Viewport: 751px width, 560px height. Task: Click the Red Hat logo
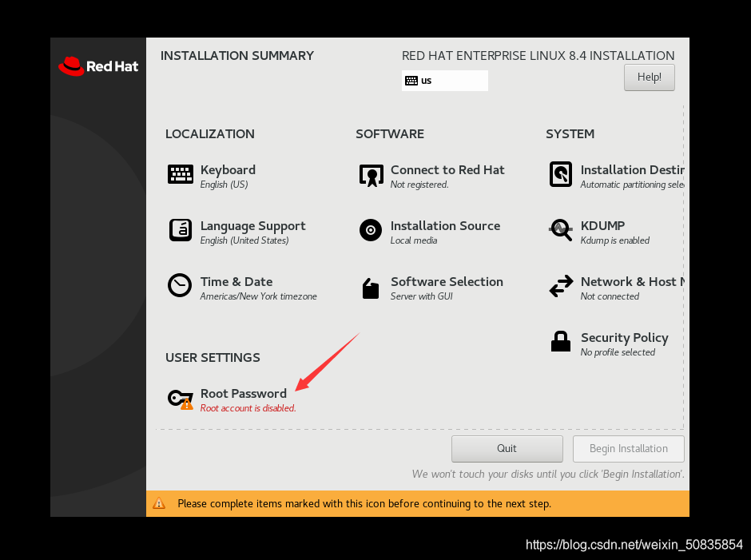[98, 66]
